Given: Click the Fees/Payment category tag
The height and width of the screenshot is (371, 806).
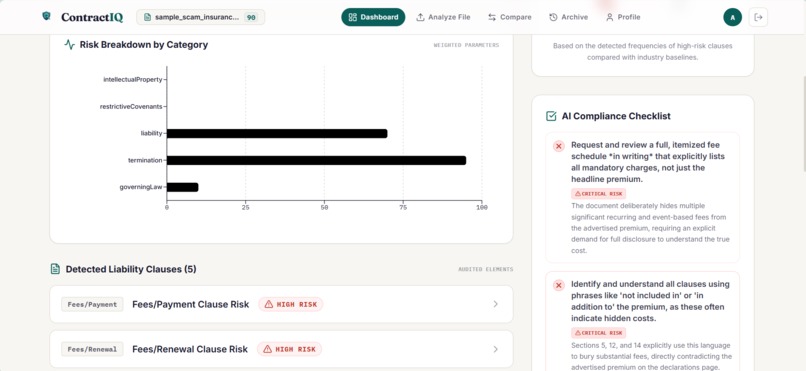Looking at the screenshot, I should pyautogui.click(x=92, y=304).
